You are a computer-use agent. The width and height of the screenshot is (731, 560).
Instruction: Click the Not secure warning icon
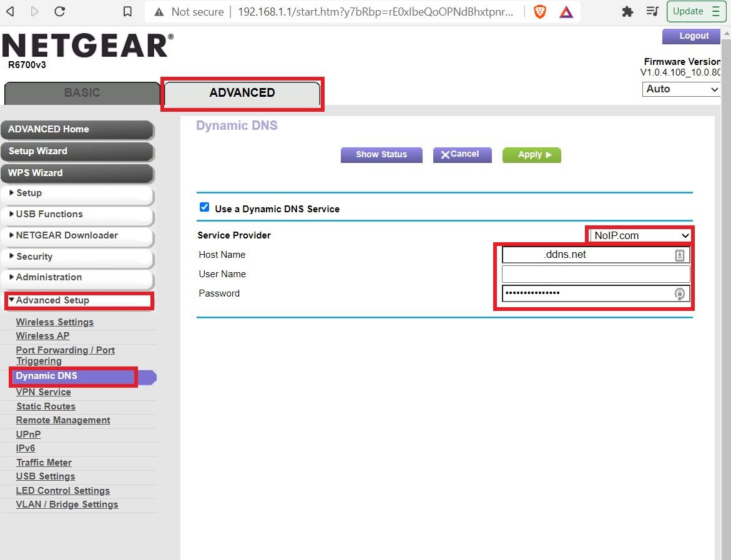pos(159,12)
